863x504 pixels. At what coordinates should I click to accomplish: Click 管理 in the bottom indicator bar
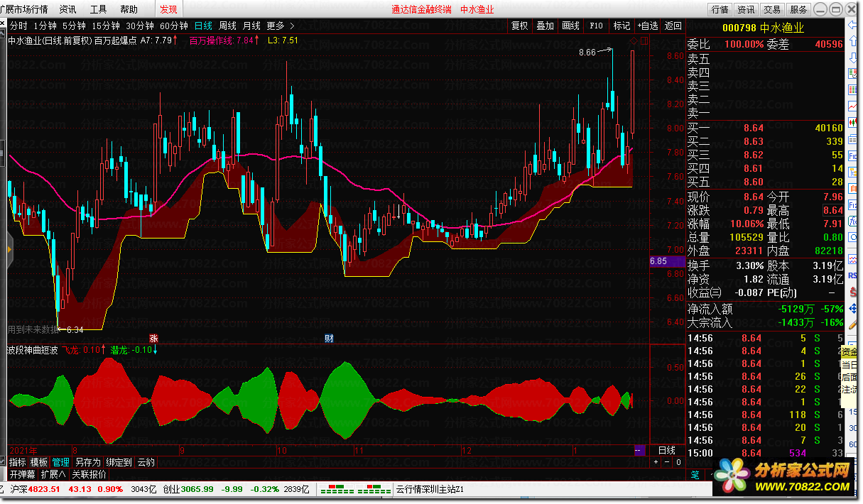61,462
